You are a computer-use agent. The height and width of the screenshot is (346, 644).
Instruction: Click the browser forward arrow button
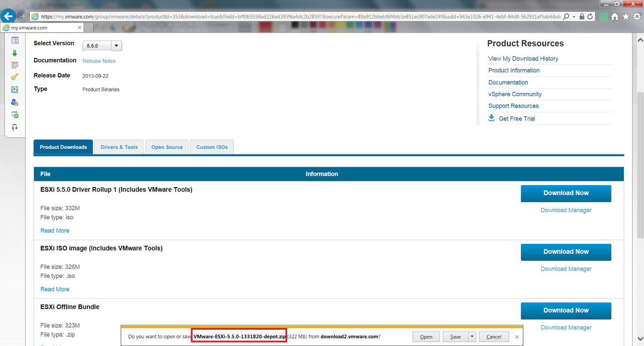[22, 16]
